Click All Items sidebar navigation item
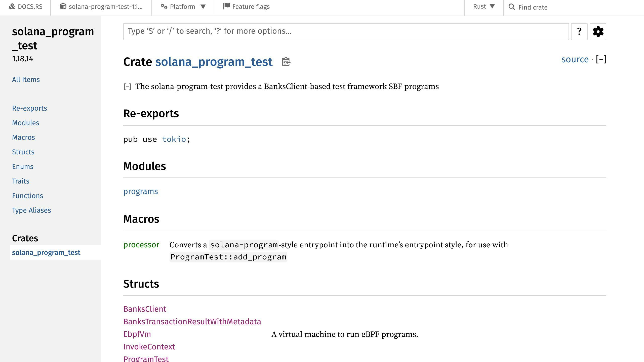This screenshot has height=362, width=644. coord(26,79)
